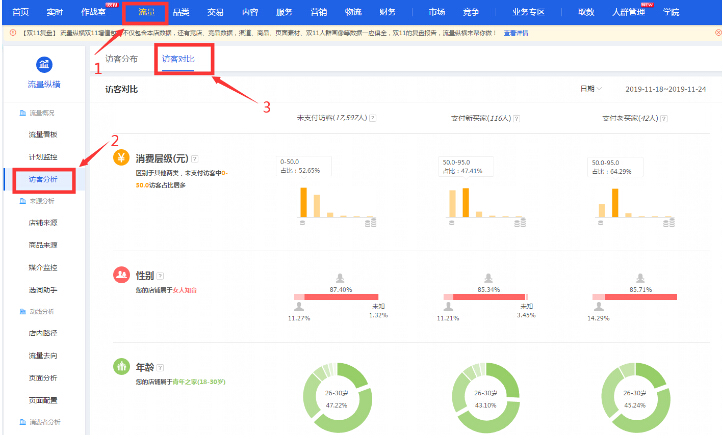The image size is (723, 441).
Task: Click help icon beside 性别 heading
Action: coord(160,274)
